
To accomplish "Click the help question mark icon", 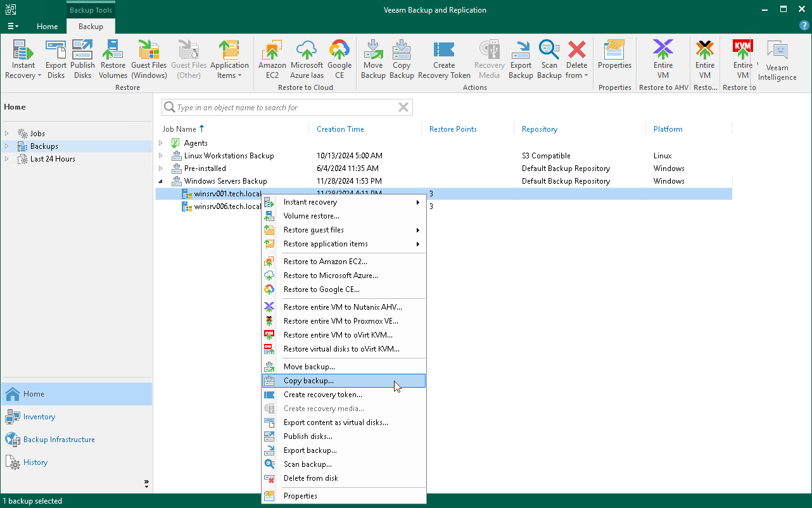I will tap(804, 26).
